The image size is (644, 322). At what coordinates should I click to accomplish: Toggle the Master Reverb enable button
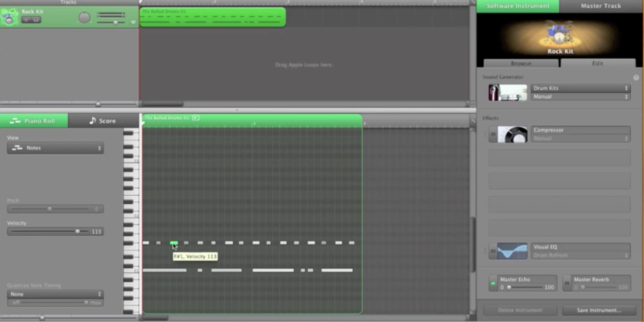coord(567,283)
